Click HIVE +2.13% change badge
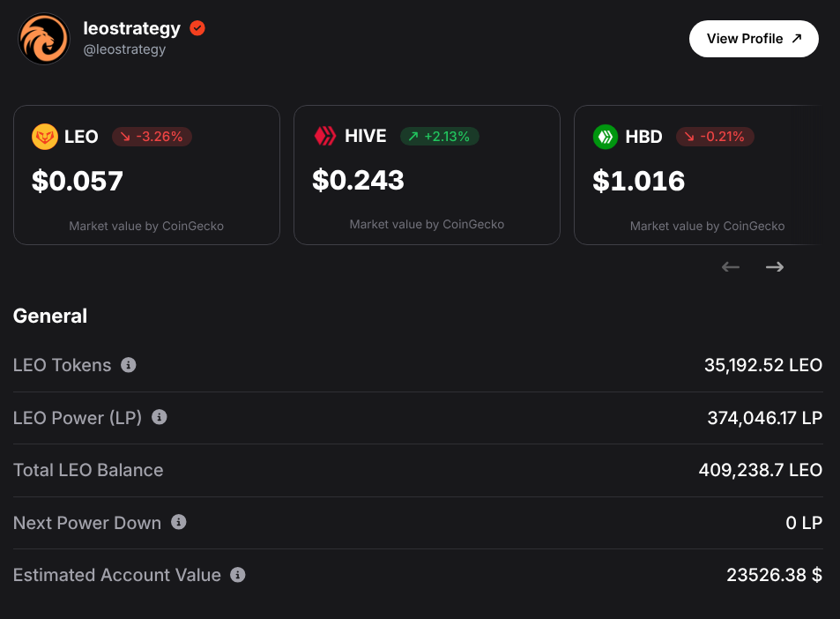 440,137
